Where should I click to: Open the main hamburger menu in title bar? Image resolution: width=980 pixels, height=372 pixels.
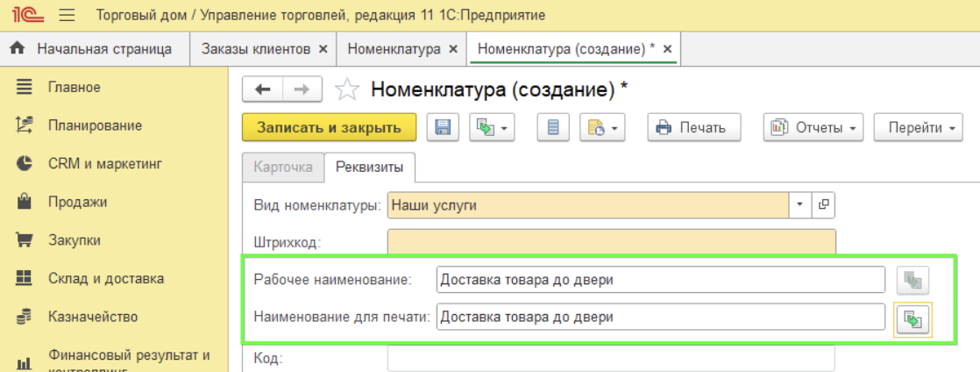[x=67, y=15]
